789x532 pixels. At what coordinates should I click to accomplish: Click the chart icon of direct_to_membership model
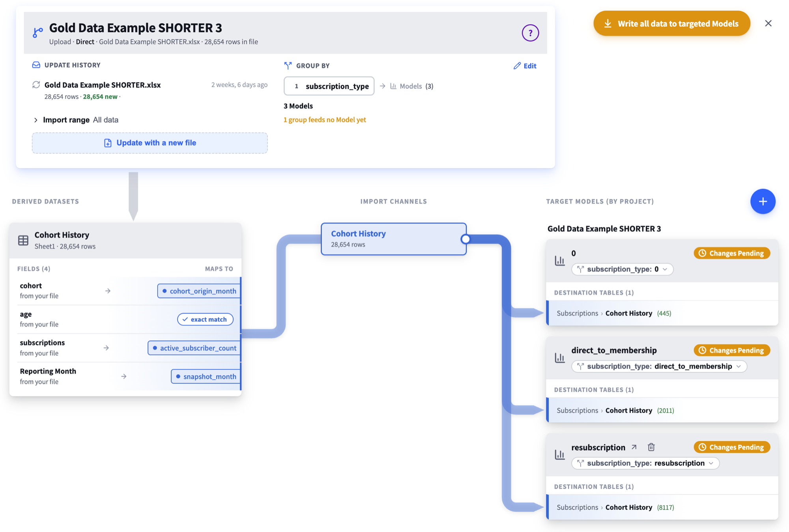tap(560, 358)
